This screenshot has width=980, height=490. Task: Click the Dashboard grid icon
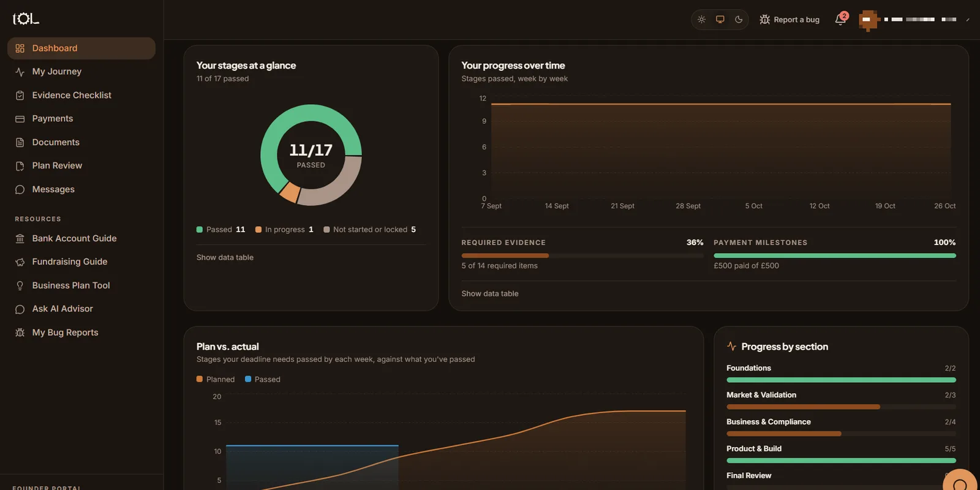[20, 48]
